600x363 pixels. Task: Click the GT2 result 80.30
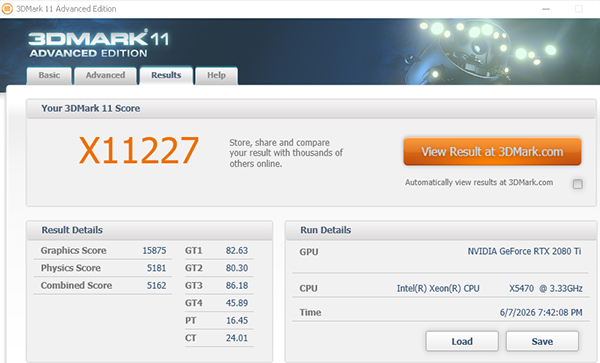click(236, 268)
